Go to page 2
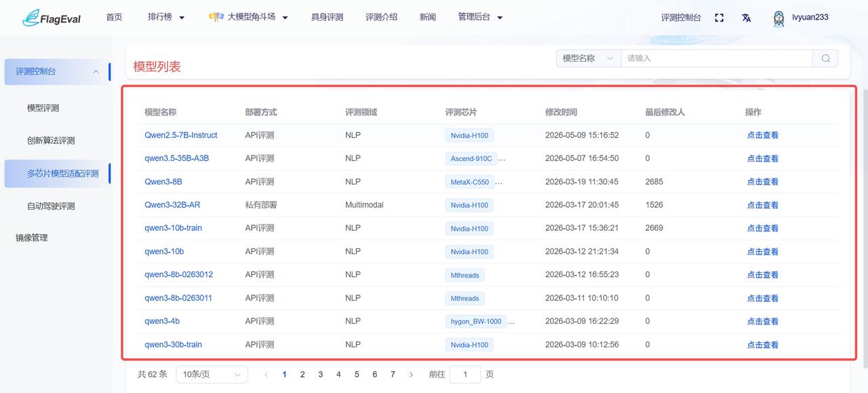 click(302, 375)
